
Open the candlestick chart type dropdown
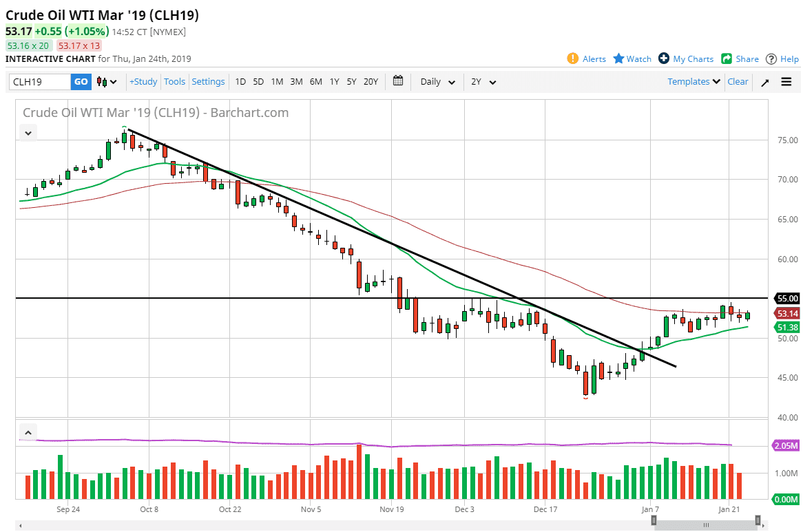tap(107, 82)
